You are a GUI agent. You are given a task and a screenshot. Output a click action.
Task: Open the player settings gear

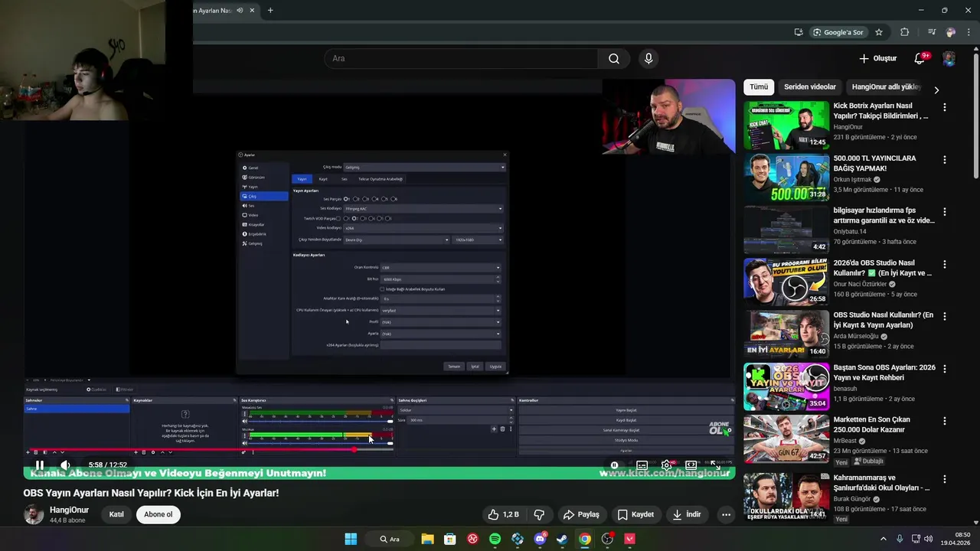click(x=667, y=465)
